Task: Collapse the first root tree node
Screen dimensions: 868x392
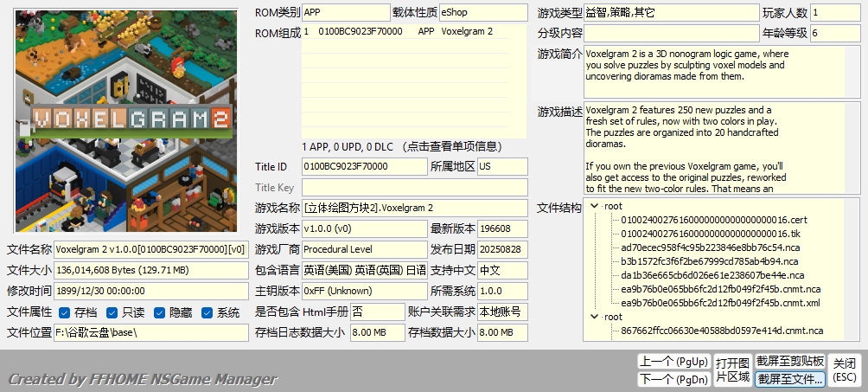Action: [x=595, y=206]
